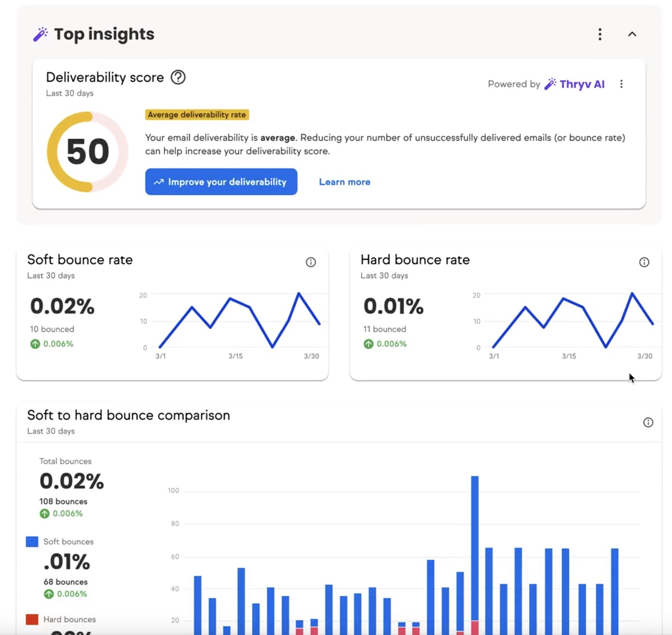Click the '108 bounces' text
This screenshot has height=635, width=672.
(63, 501)
